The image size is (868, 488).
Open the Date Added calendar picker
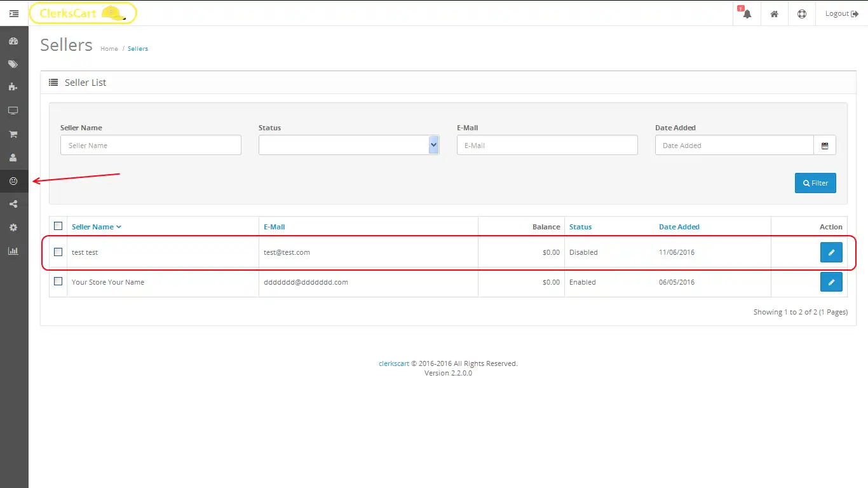coord(825,146)
